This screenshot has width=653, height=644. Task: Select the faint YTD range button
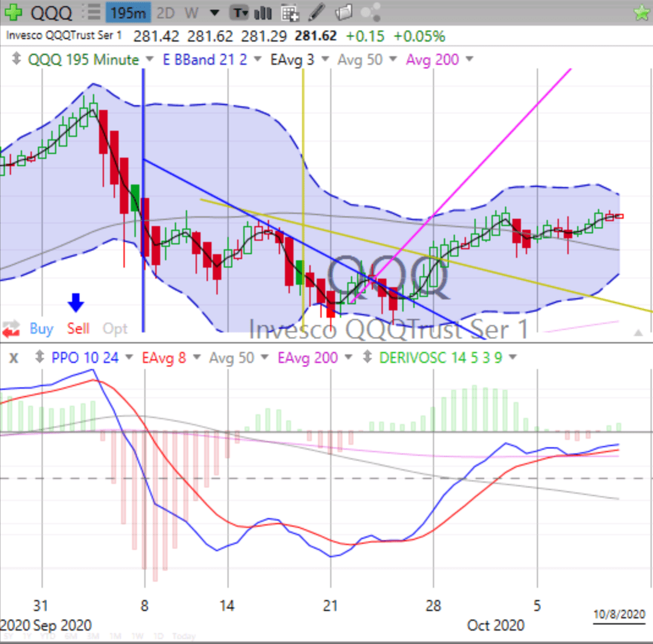coord(48,637)
